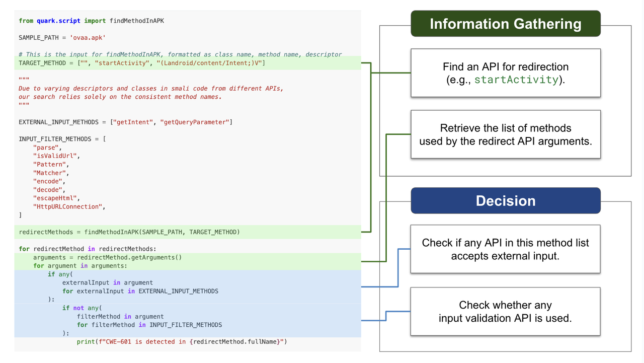The image size is (644, 363).
Task: Click the "encode" list entry
Action: click(x=49, y=181)
